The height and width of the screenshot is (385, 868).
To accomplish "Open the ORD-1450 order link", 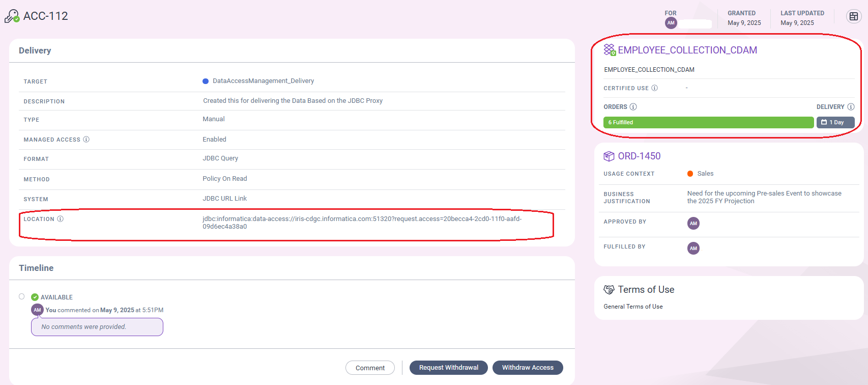I will tap(639, 156).
